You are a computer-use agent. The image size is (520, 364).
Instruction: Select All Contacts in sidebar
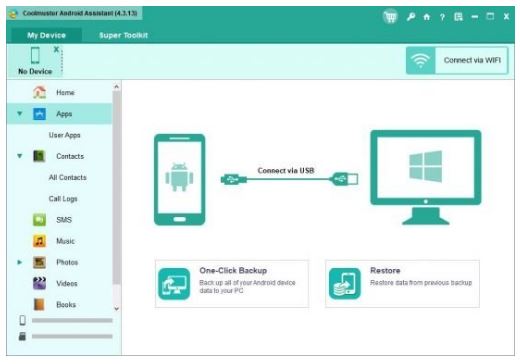click(x=67, y=177)
